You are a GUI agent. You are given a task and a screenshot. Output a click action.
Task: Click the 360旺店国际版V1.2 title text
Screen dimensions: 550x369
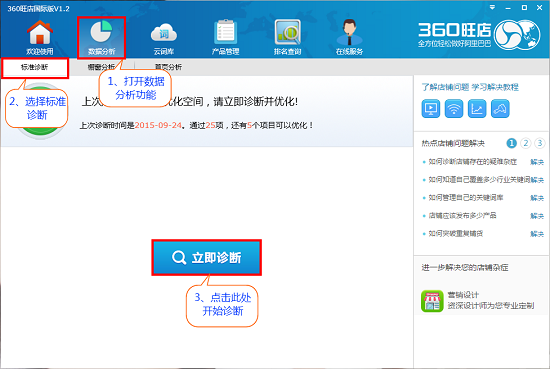39,9
